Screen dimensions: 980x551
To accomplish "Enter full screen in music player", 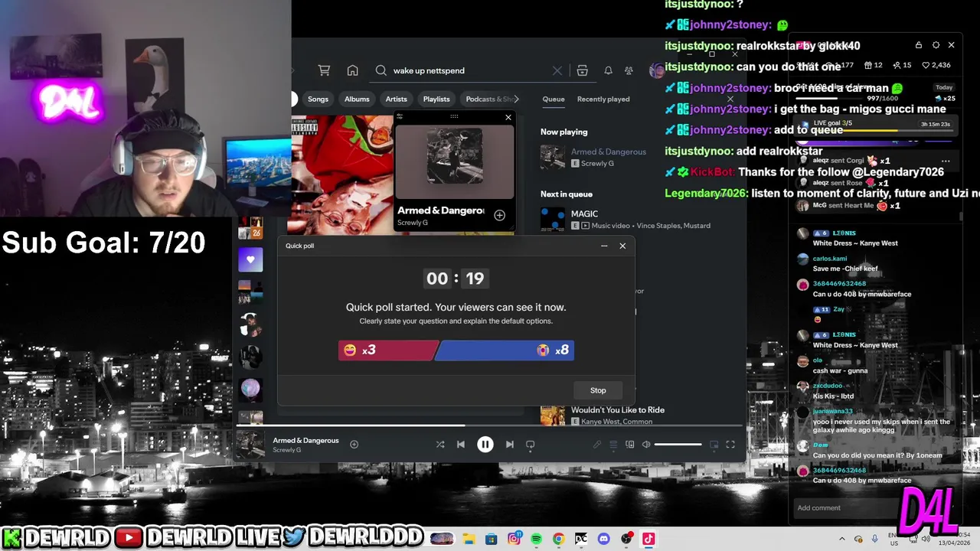I will click(x=730, y=445).
